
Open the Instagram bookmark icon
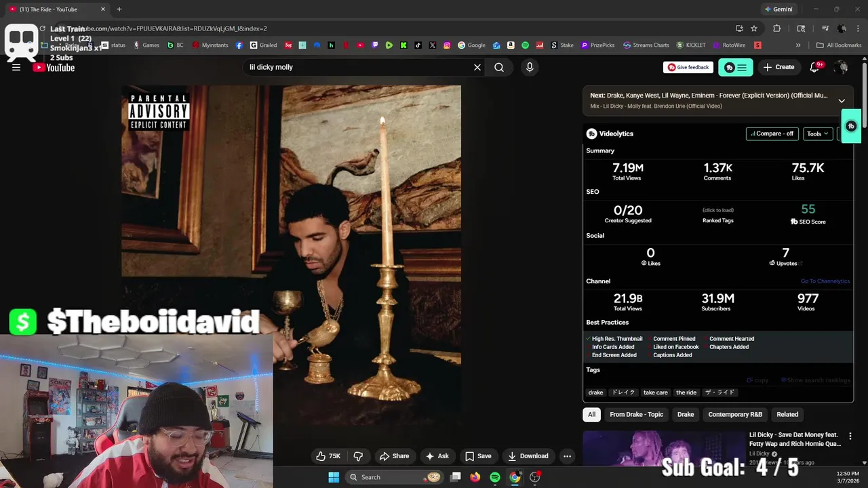coord(447,45)
